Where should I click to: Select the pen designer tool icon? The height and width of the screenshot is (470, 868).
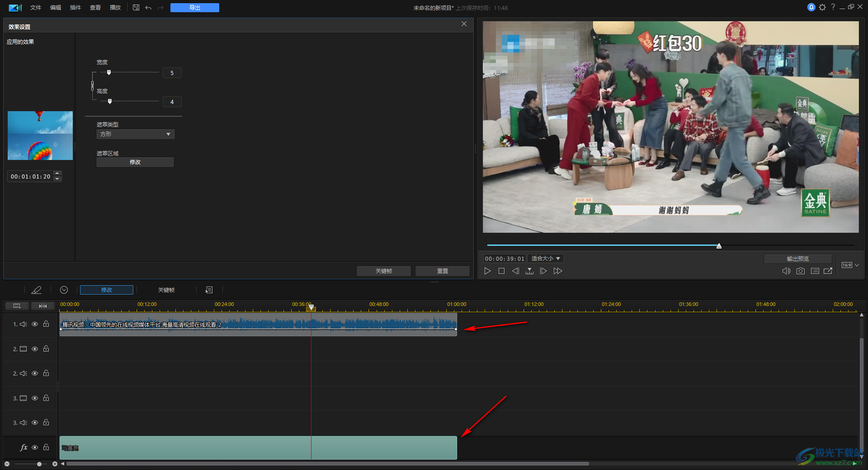(36, 290)
